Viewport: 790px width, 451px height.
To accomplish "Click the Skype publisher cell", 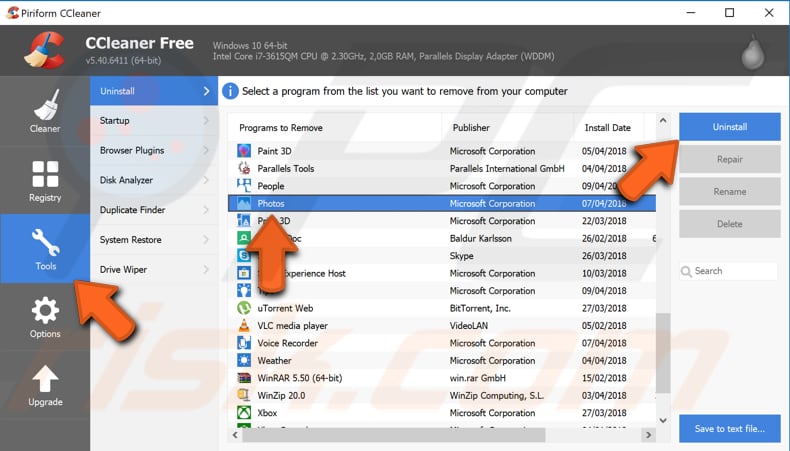I will pos(462,256).
